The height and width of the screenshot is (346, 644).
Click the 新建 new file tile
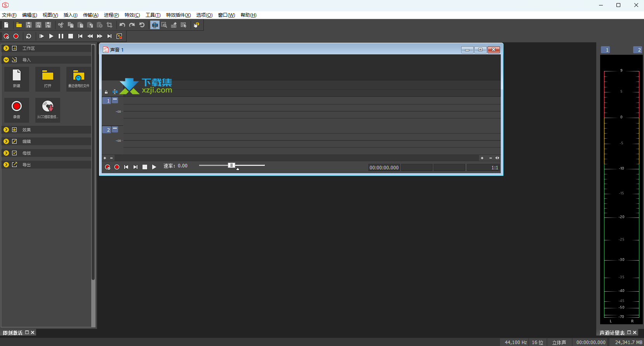[x=17, y=79]
